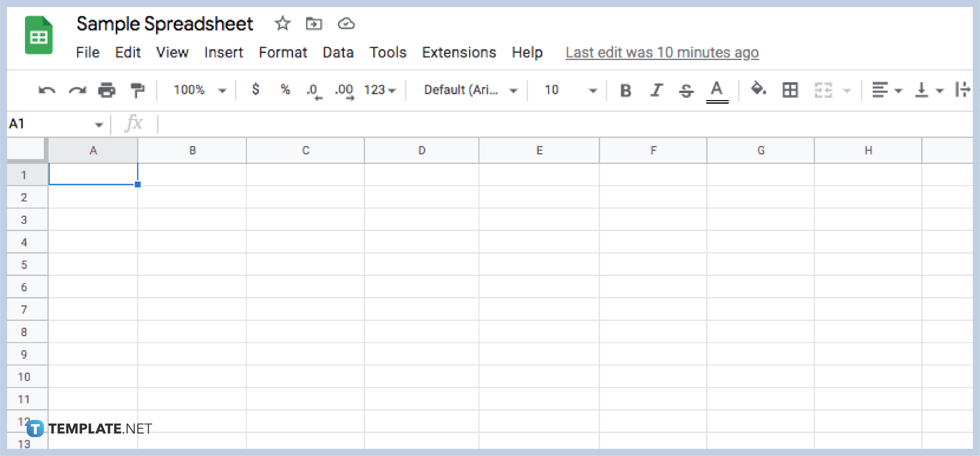980x456 pixels.
Task: Open the Insert menu
Action: coord(224,52)
